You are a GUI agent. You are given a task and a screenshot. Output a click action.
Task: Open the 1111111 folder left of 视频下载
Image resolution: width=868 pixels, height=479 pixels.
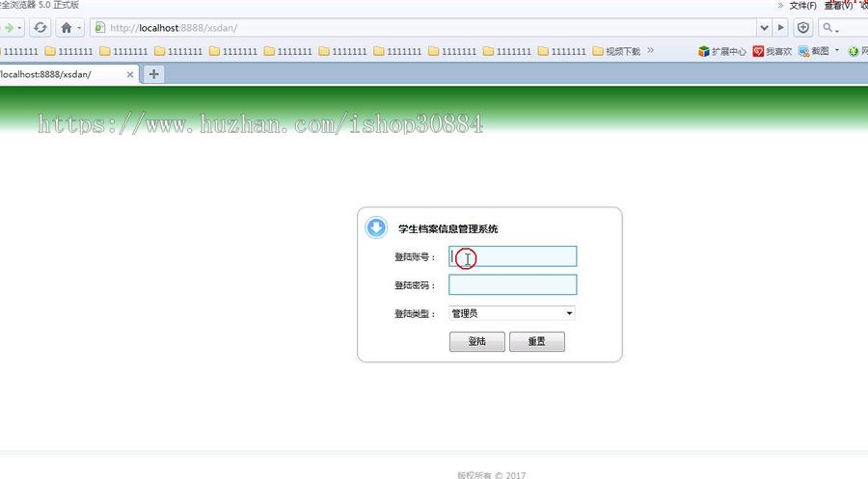point(562,51)
